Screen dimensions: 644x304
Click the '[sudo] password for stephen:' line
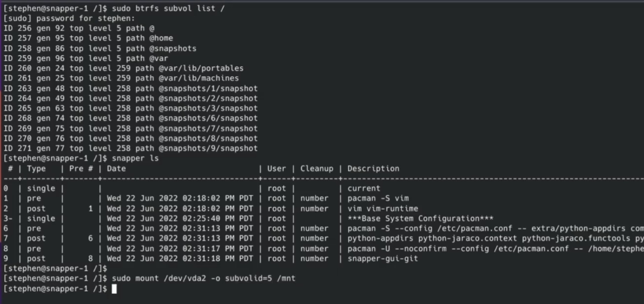69,18
